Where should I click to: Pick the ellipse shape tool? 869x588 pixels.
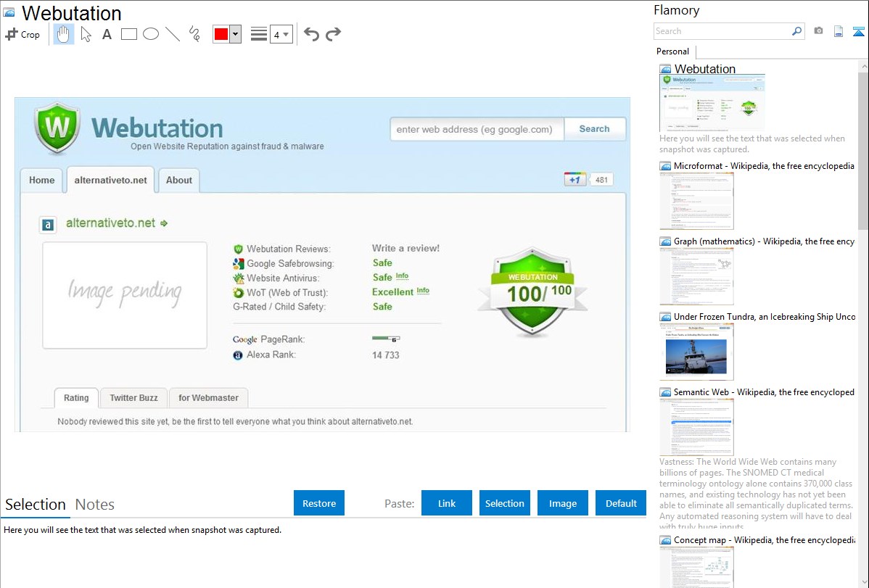tap(151, 34)
